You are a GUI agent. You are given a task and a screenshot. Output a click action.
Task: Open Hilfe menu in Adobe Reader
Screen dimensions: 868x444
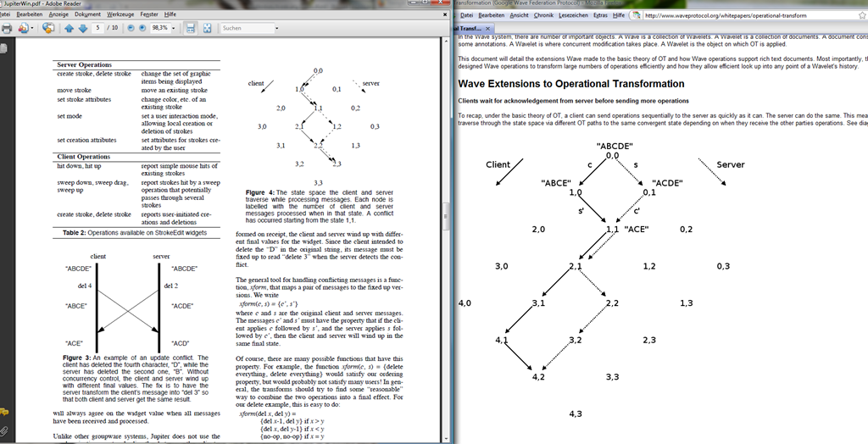170,14
